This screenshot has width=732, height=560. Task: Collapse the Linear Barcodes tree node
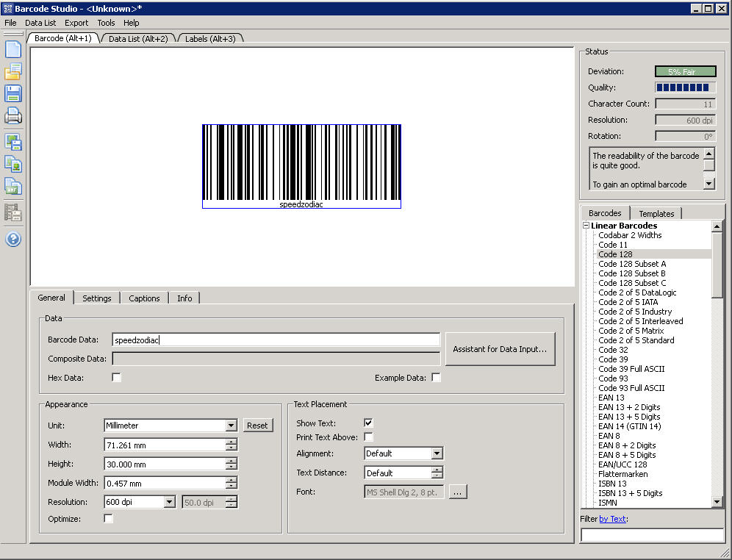[x=586, y=226]
